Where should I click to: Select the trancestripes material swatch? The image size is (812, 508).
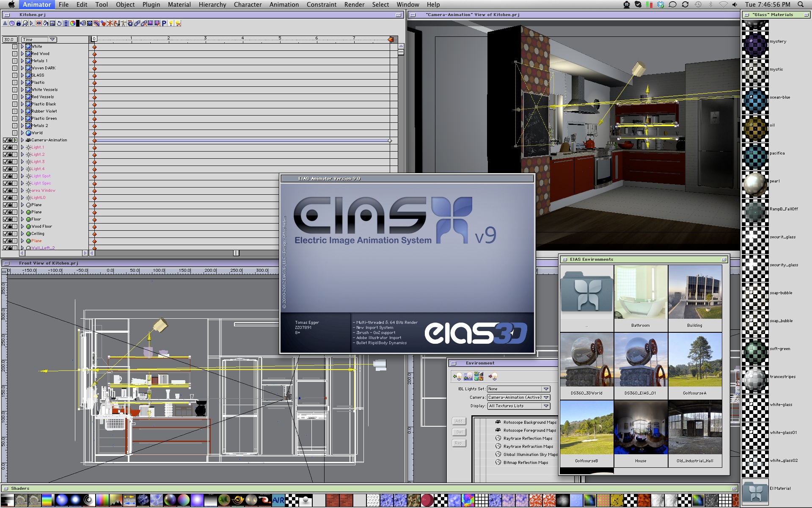(x=755, y=380)
